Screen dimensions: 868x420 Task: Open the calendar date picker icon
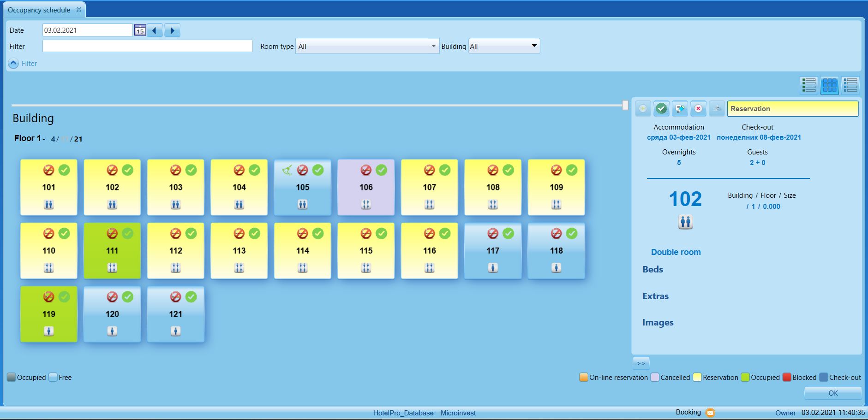click(140, 30)
